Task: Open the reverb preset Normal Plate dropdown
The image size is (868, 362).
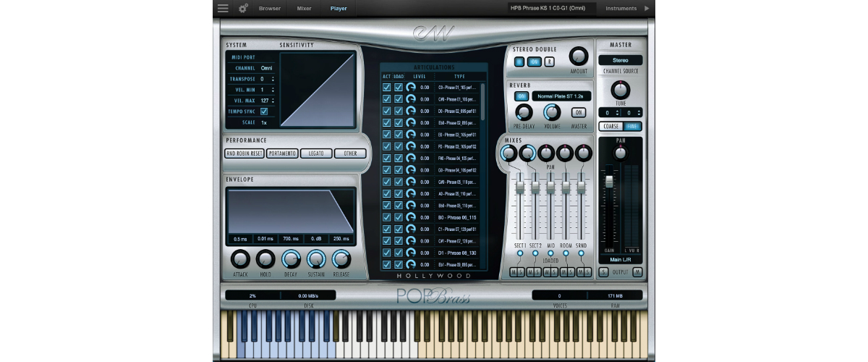Action: click(561, 96)
